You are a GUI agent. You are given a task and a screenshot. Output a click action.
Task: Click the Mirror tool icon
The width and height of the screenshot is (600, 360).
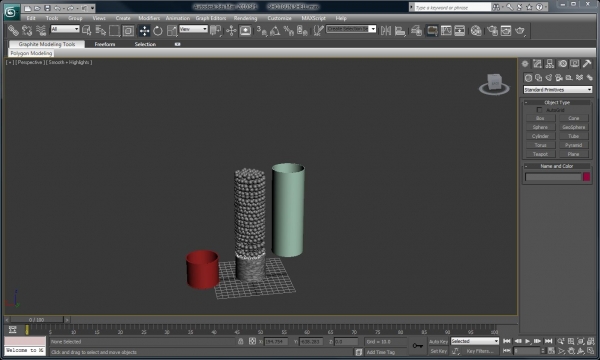[x=386, y=31]
